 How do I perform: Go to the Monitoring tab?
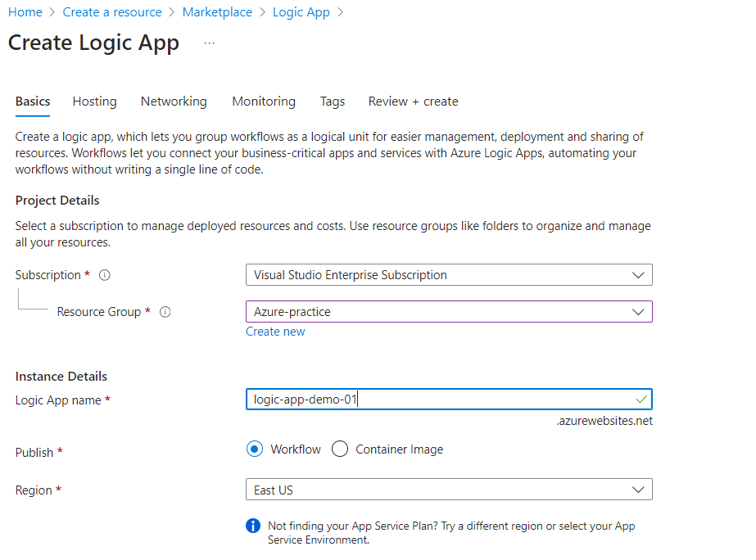point(264,102)
